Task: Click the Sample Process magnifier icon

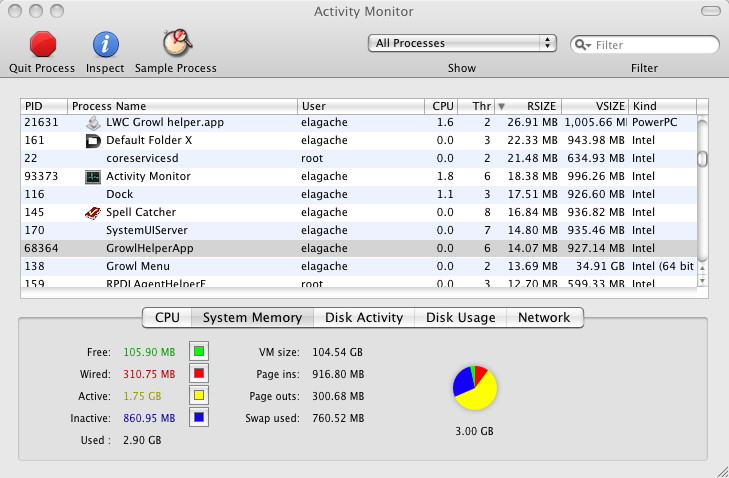Action: pyautogui.click(x=178, y=43)
